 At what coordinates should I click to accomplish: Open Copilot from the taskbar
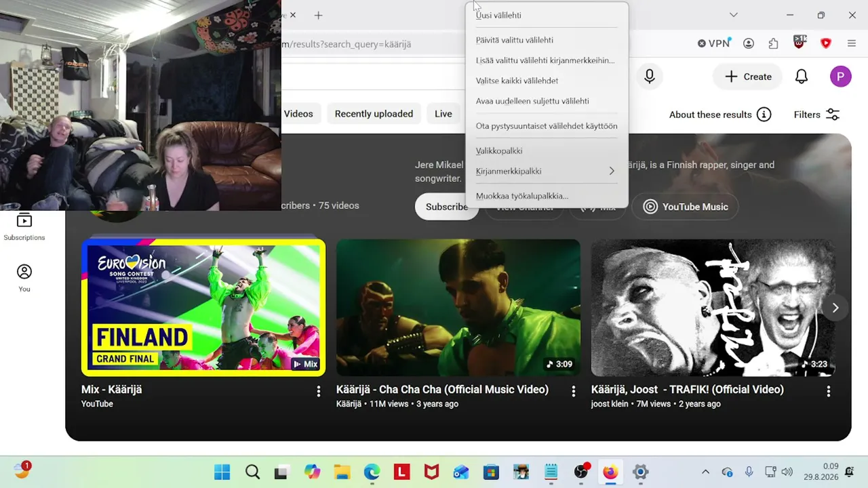click(x=312, y=472)
